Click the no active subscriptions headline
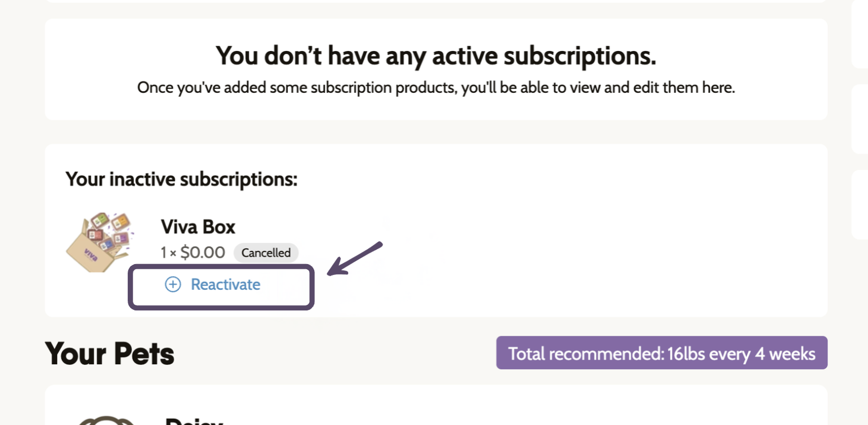Viewport: 868px width, 425px height. tap(436, 56)
